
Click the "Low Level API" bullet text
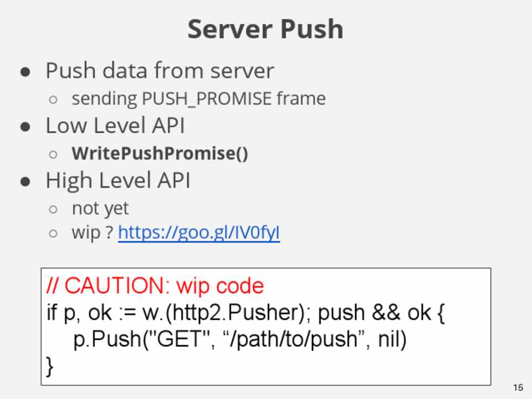[x=115, y=126]
